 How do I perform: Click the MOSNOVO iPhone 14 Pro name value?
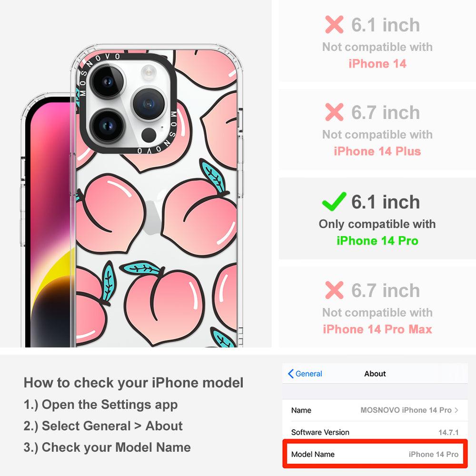(x=406, y=410)
